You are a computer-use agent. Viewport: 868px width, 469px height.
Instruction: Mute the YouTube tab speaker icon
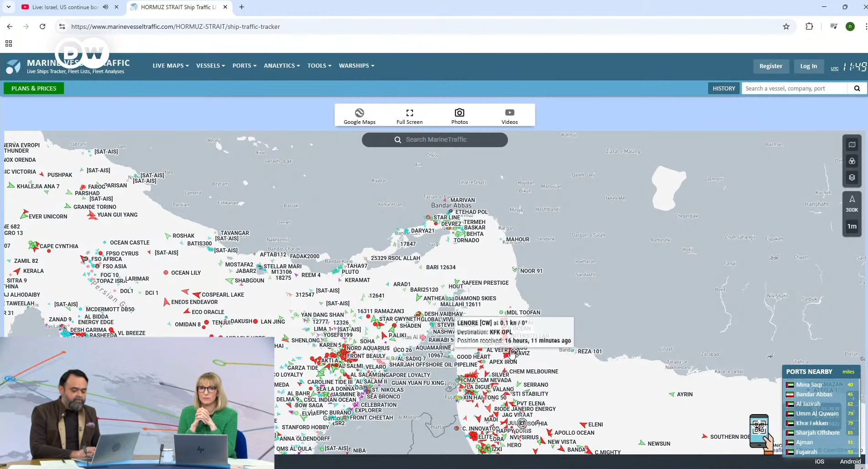click(106, 7)
